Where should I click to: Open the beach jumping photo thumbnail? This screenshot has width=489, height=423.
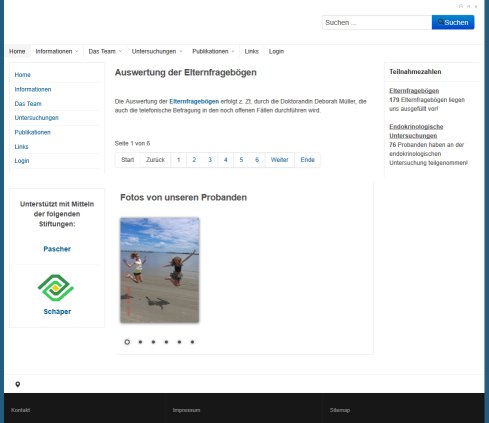(160, 270)
